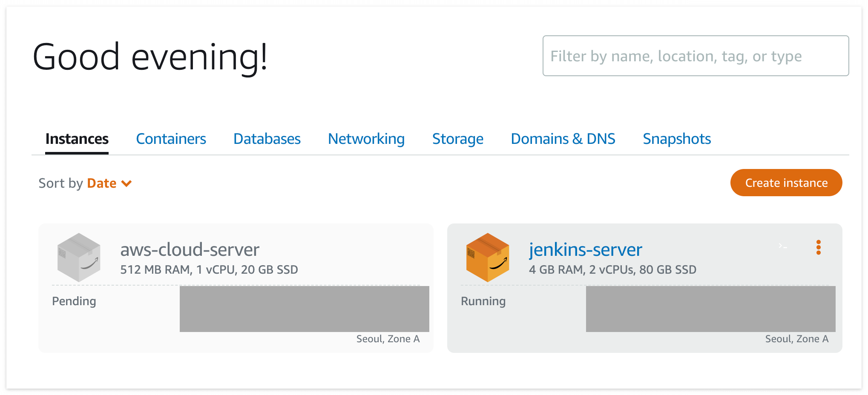Open the Containers tab

(171, 139)
